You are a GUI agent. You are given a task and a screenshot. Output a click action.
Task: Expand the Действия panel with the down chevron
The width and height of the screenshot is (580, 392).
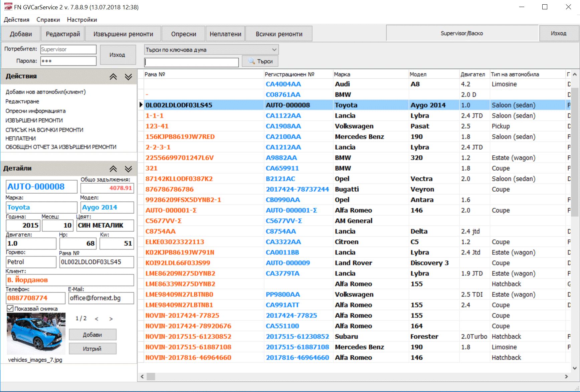click(128, 77)
